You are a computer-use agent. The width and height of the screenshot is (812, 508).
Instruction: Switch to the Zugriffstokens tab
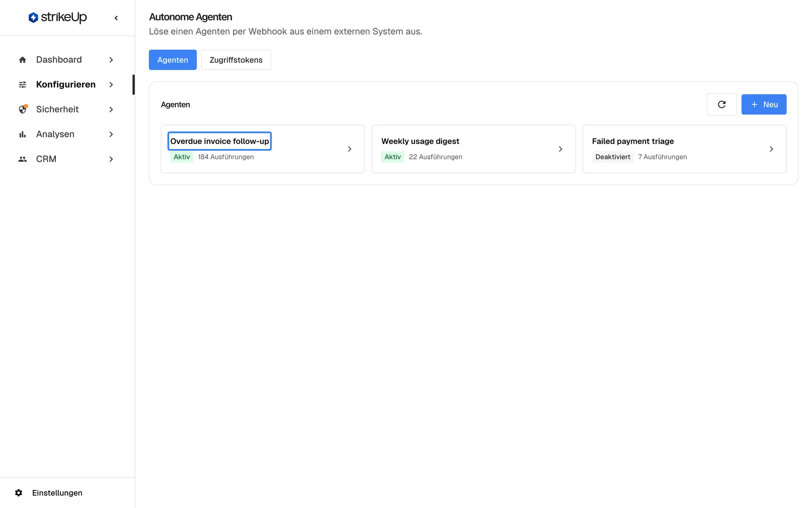(x=236, y=60)
